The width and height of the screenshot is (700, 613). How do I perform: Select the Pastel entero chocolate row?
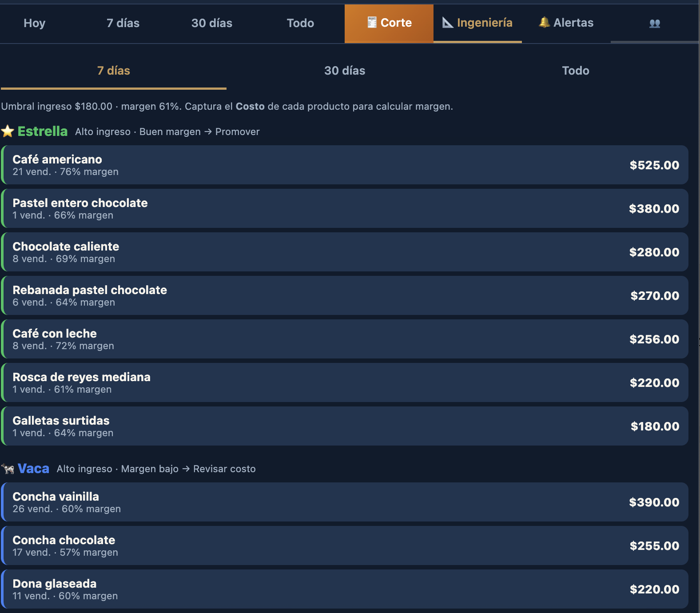pyautogui.click(x=345, y=208)
